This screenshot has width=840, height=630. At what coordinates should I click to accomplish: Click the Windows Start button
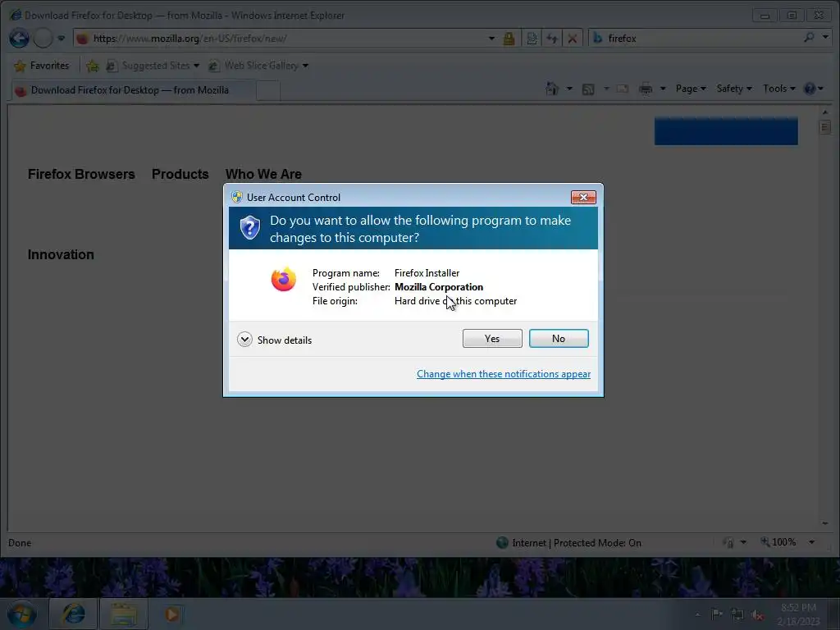(x=21, y=614)
